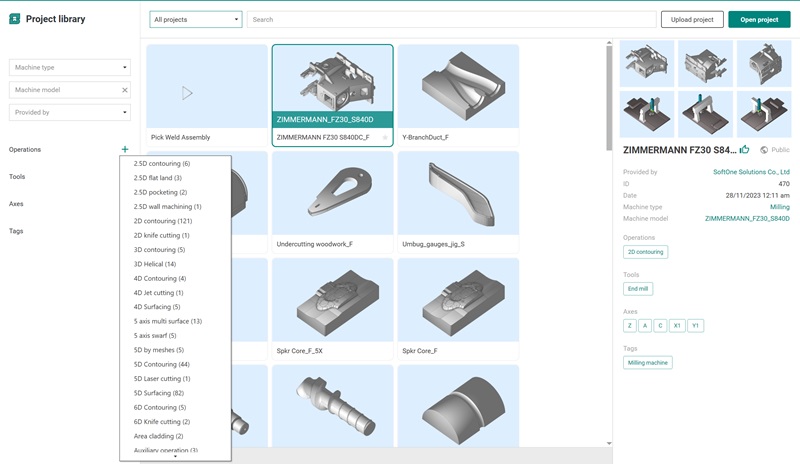Image resolution: width=800 pixels, height=464 pixels.
Task: Open the half-cylinder part project card
Action: [458, 406]
